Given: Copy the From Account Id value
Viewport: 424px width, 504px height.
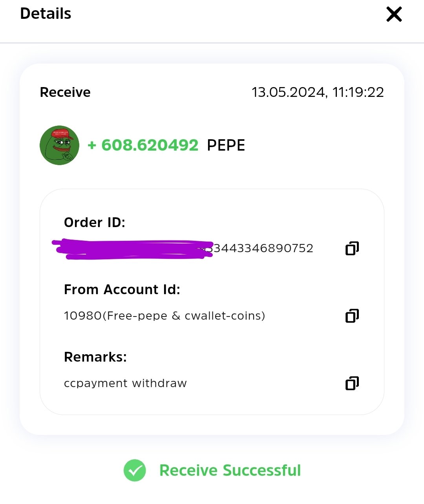Looking at the screenshot, I should pos(352,316).
